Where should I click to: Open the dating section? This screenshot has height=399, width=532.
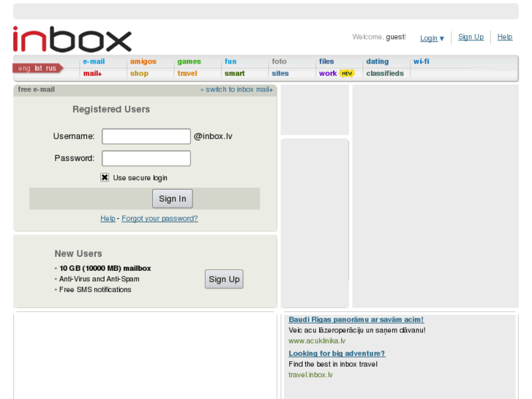pyautogui.click(x=378, y=61)
